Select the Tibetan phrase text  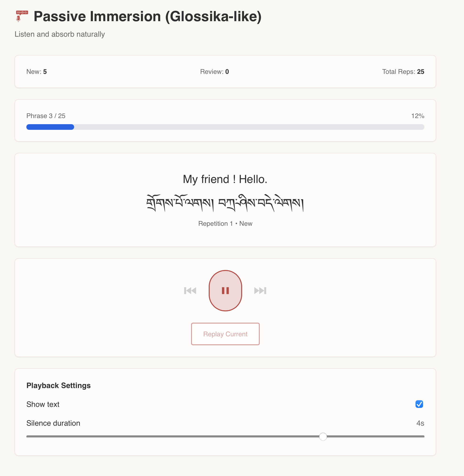(225, 203)
